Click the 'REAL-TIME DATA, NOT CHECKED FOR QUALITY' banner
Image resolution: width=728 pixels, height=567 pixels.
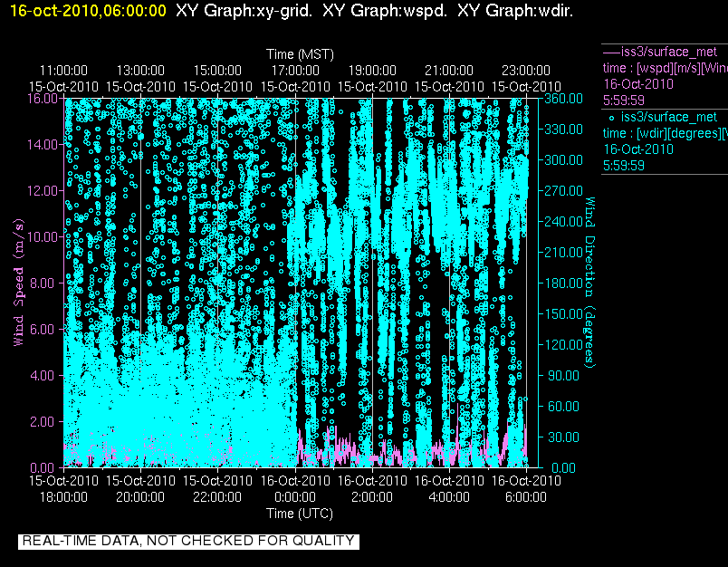[x=188, y=541]
